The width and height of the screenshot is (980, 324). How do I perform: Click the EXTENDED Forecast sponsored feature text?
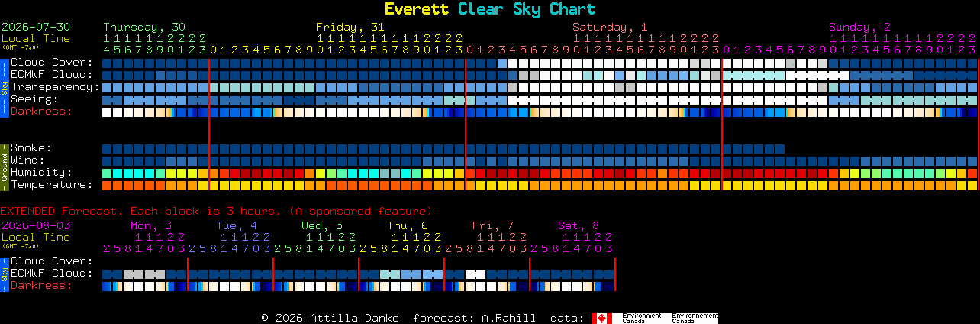coord(216,210)
